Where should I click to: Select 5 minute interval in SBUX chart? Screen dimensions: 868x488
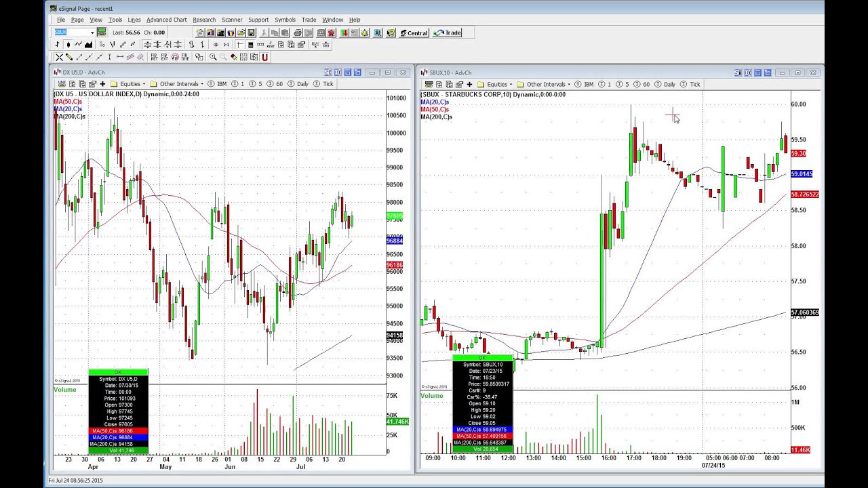(623, 85)
